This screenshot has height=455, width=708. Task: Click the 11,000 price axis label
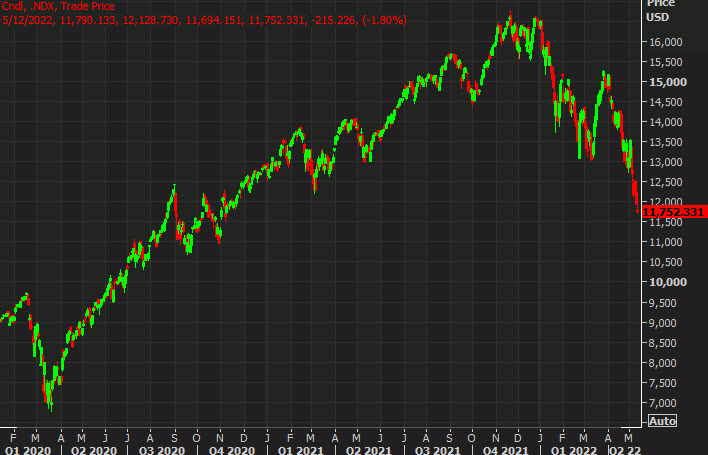[x=666, y=242]
